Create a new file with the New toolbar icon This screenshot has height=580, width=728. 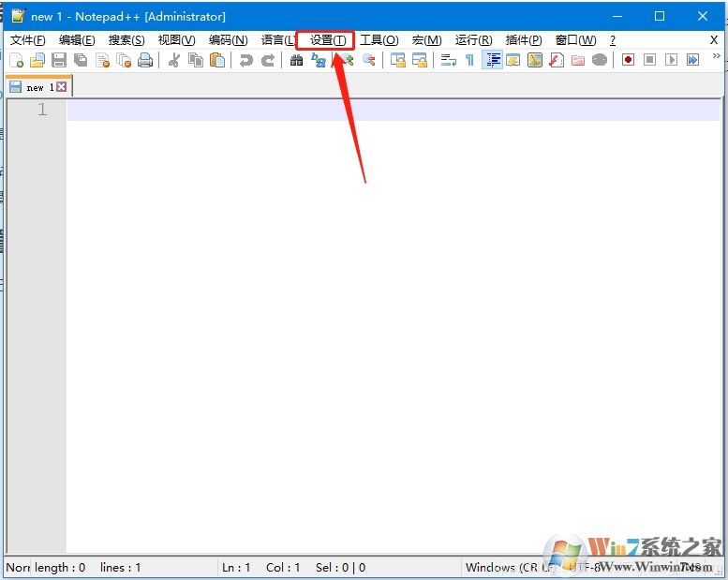16,60
